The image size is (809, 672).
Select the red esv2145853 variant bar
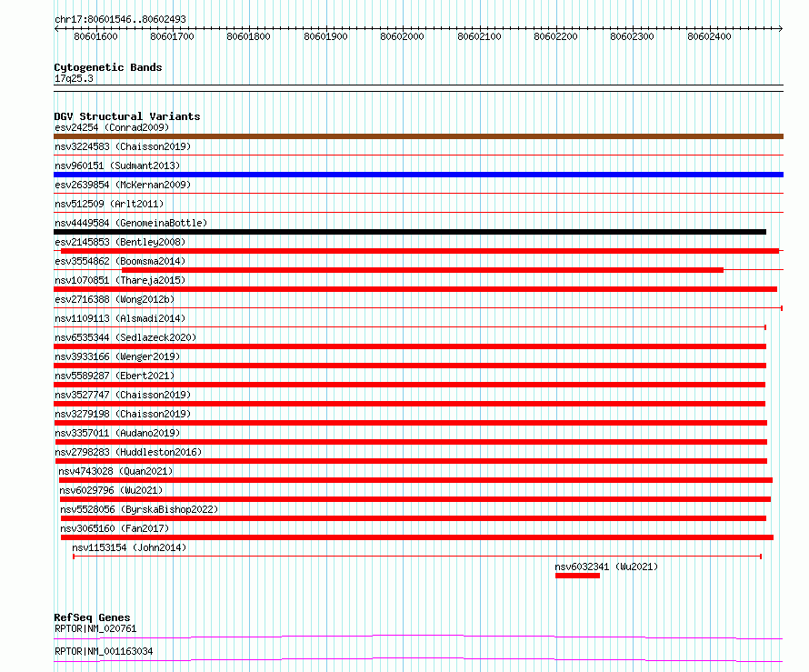420,251
